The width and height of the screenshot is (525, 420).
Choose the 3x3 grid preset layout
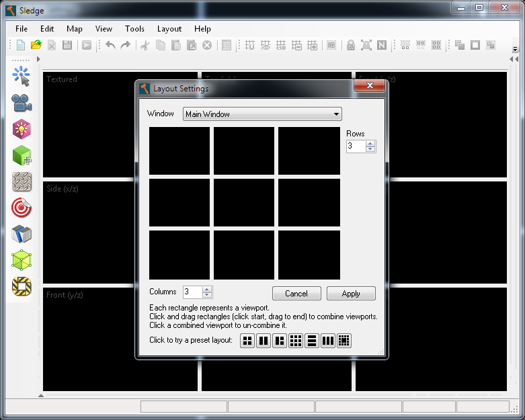[296, 341]
